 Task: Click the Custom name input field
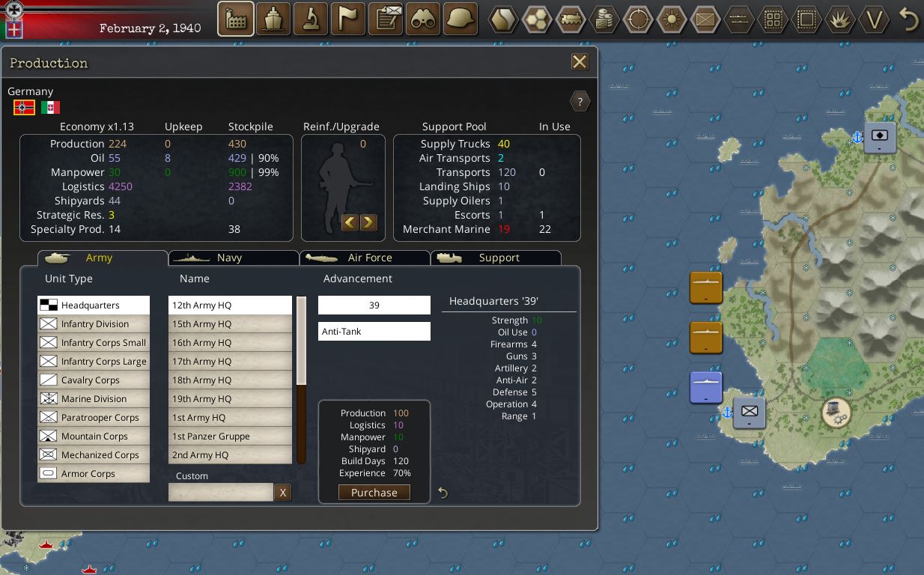221,492
